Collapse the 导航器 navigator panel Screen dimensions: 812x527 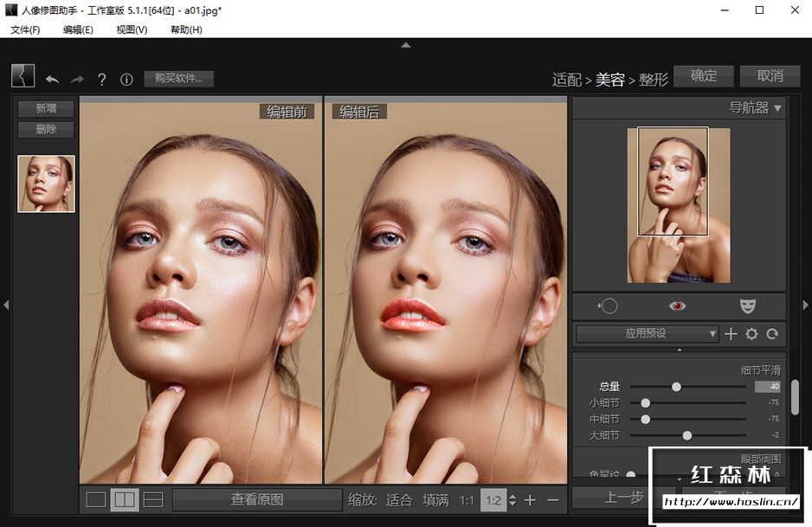pyautogui.click(x=777, y=108)
